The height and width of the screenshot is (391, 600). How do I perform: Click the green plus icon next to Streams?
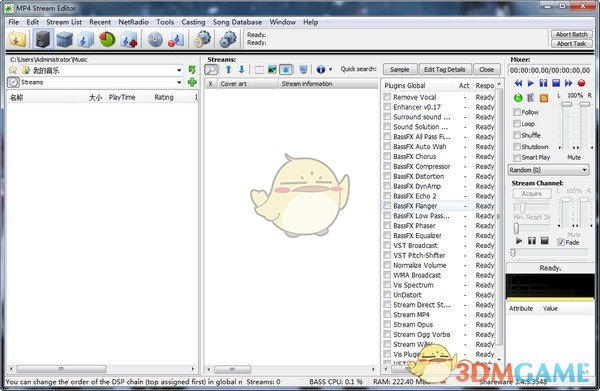pyautogui.click(x=192, y=82)
